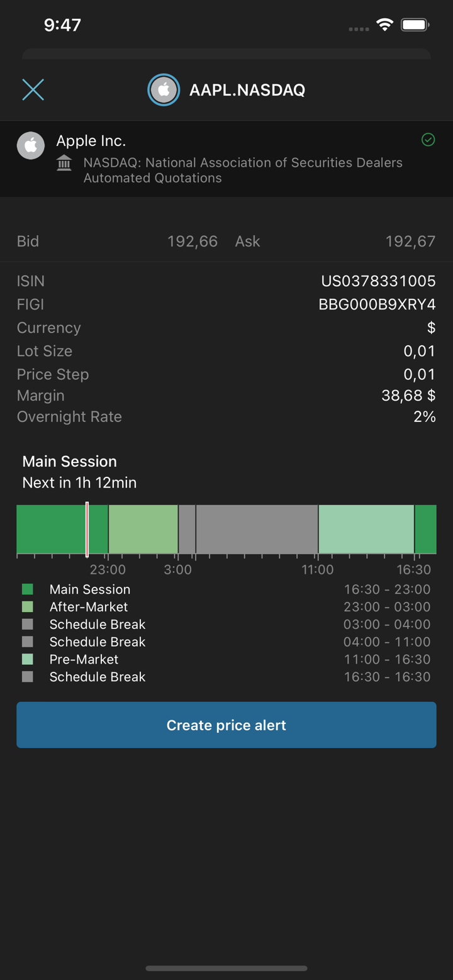
Task: Tap the Apple logo in header
Action: coord(164,90)
